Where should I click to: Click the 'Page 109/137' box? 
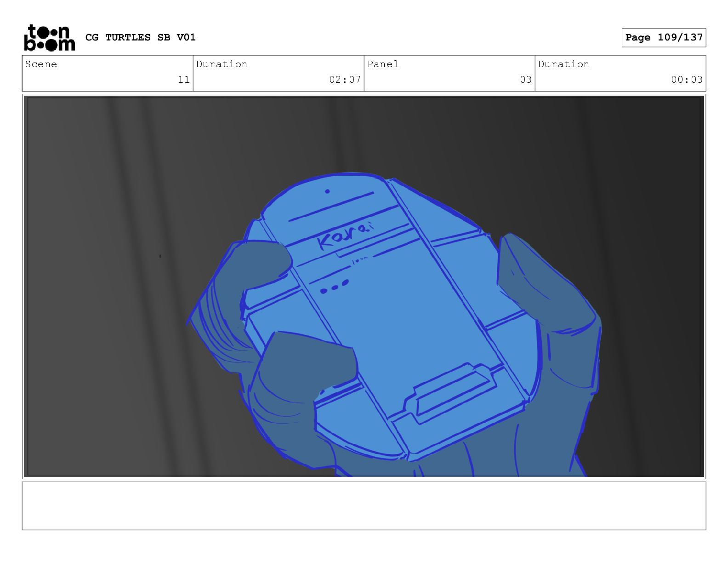coord(664,38)
